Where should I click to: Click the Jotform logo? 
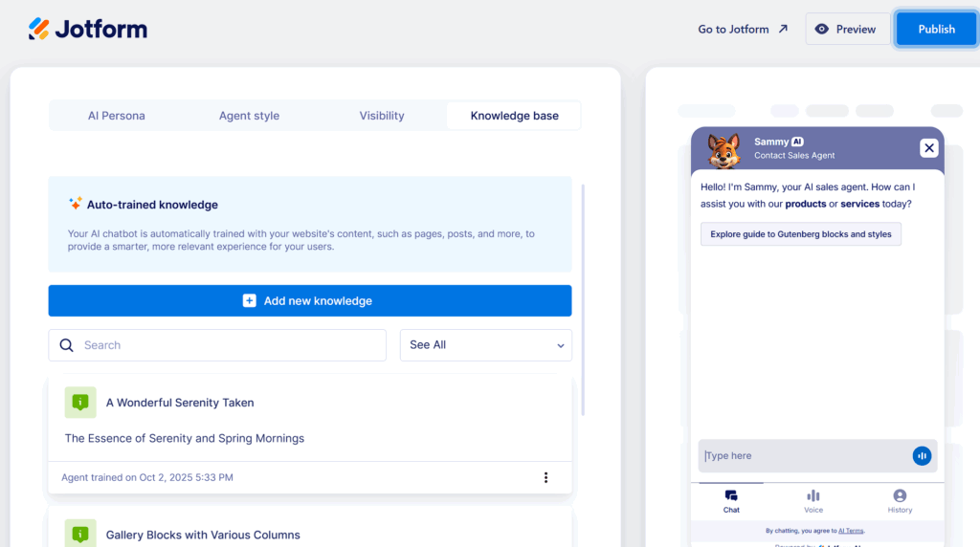click(88, 29)
